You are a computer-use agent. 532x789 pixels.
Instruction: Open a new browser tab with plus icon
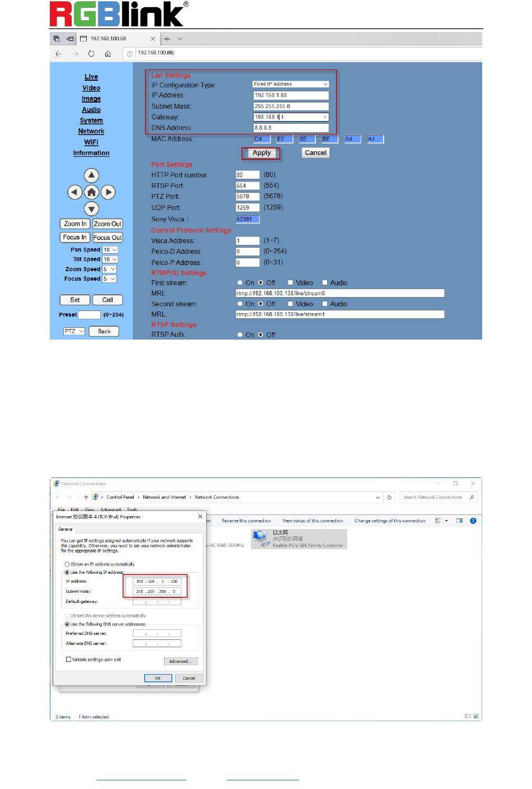pos(166,39)
